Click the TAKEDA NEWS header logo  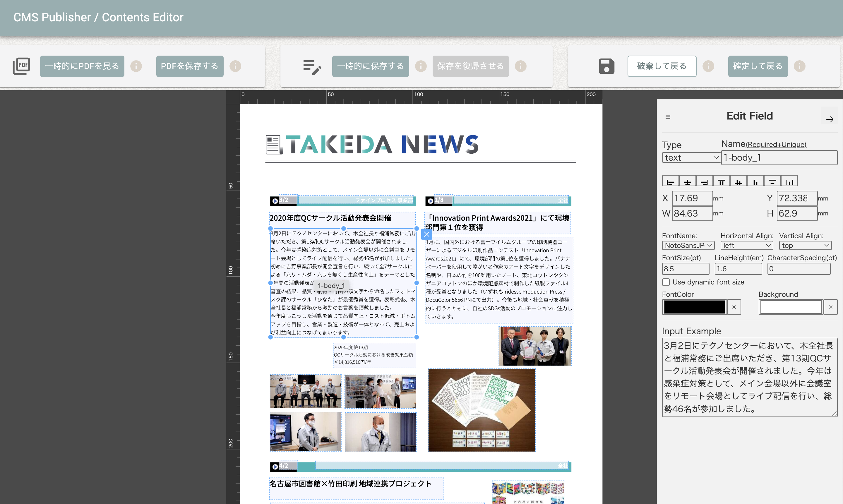point(372,144)
